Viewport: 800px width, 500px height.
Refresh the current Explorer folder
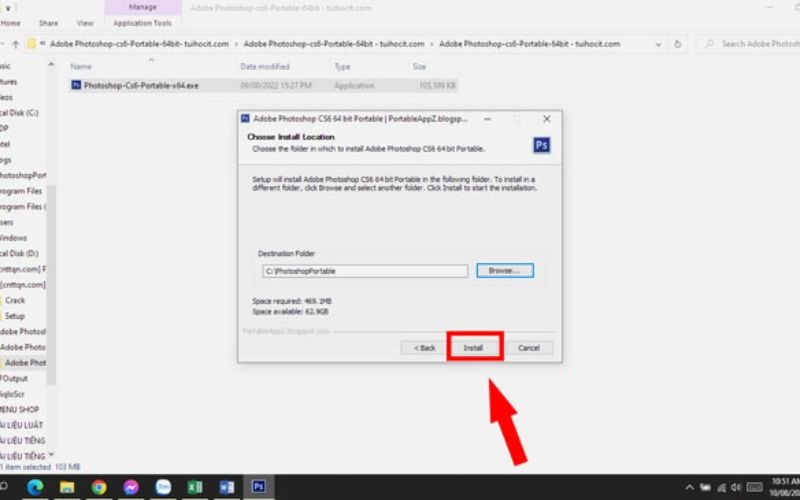click(677, 44)
